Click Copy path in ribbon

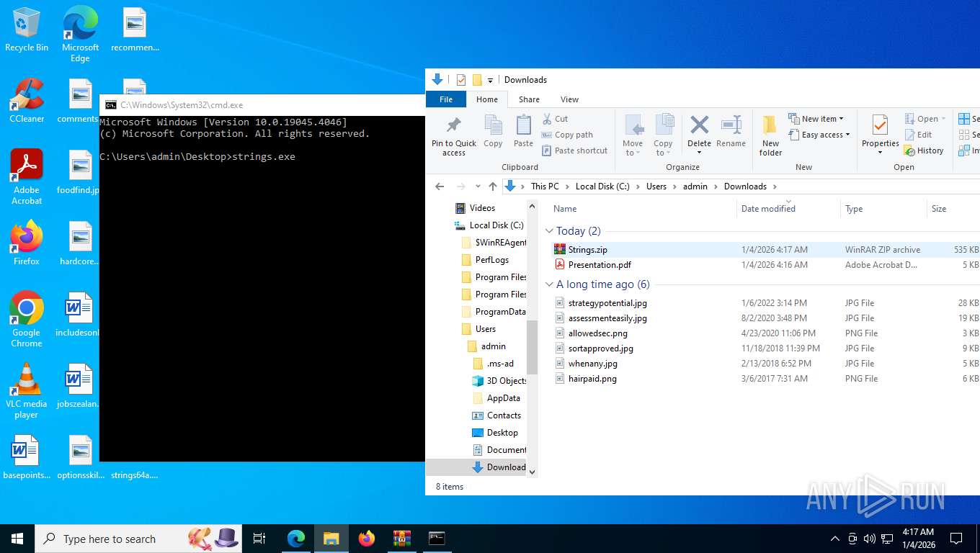coord(566,135)
